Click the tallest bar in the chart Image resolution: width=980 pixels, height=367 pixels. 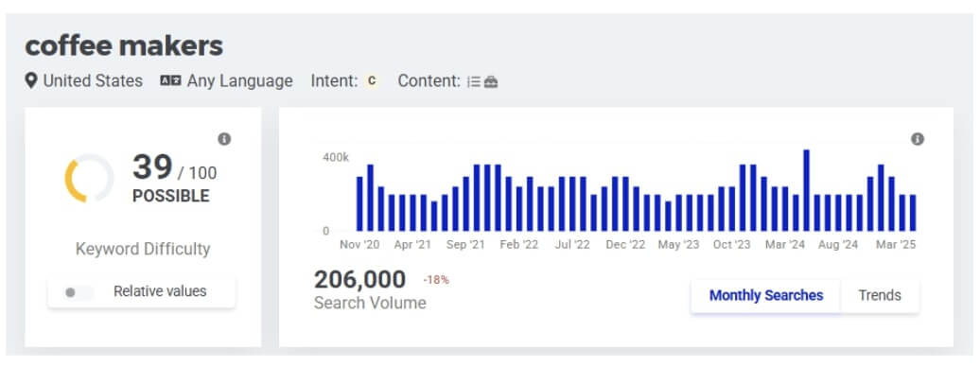pos(806,190)
